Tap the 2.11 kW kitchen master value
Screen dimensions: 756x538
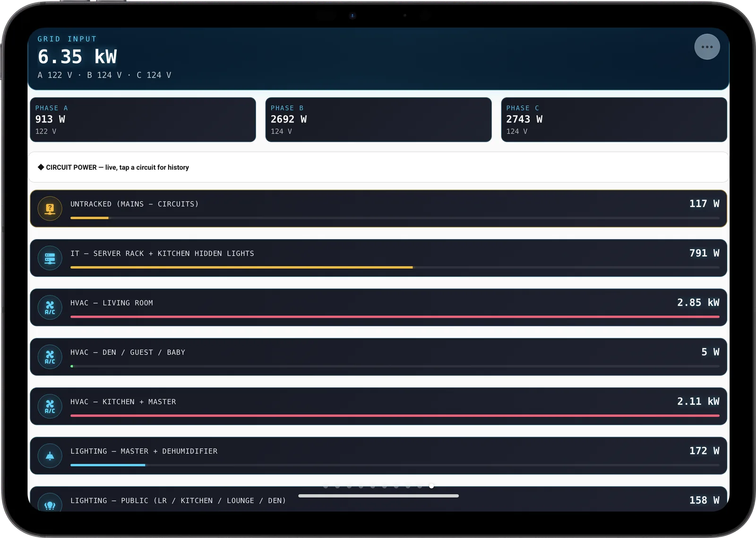(x=698, y=401)
